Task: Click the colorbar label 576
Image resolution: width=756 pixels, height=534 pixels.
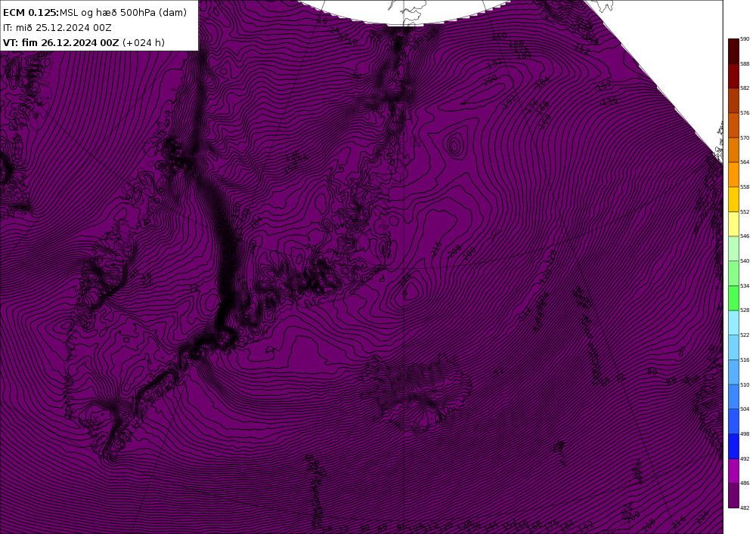Action: 745,113
